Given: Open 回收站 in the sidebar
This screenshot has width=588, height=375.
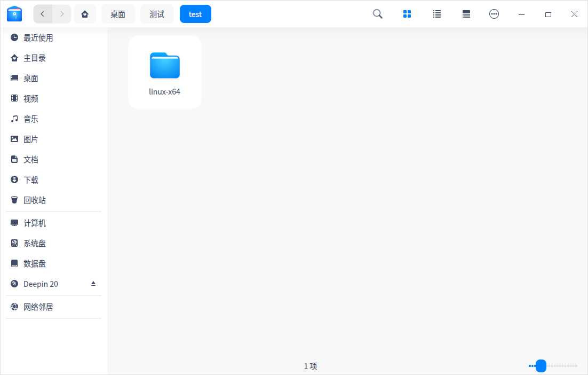Looking at the screenshot, I should point(54,200).
